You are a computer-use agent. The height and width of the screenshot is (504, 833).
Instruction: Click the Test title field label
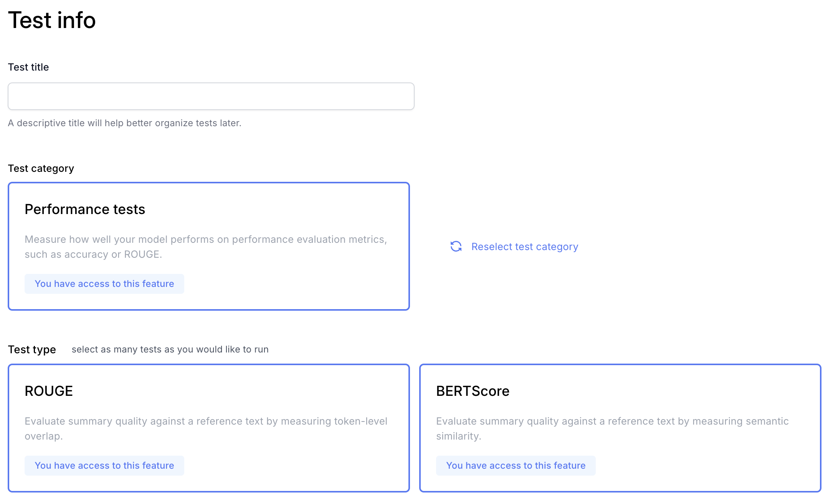pos(28,67)
